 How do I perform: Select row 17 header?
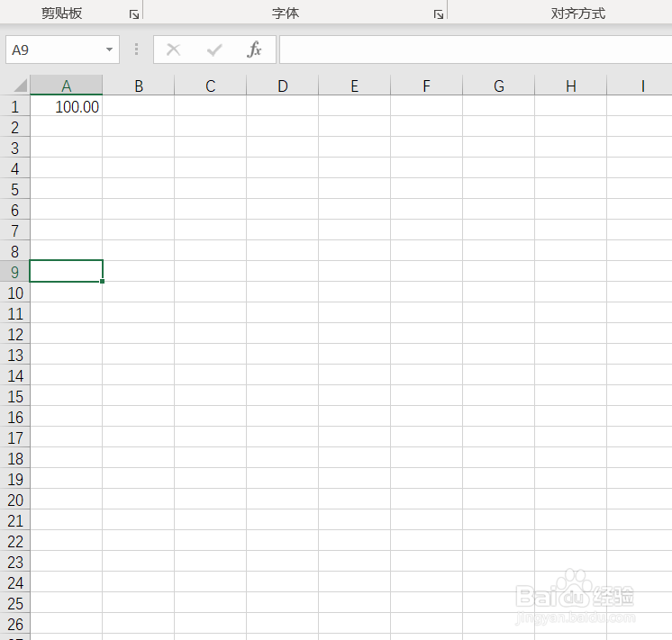(15, 437)
